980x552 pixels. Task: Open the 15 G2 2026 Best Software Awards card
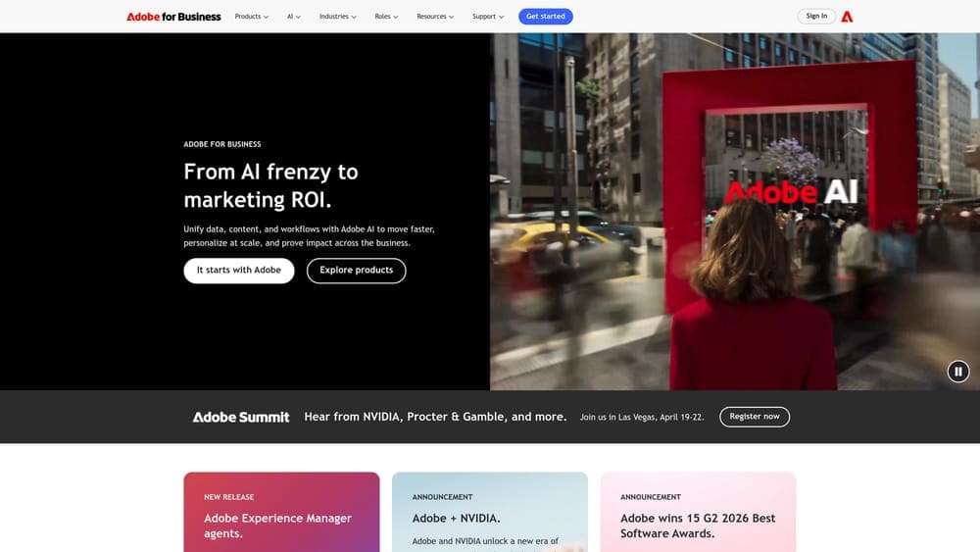coord(698,512)
